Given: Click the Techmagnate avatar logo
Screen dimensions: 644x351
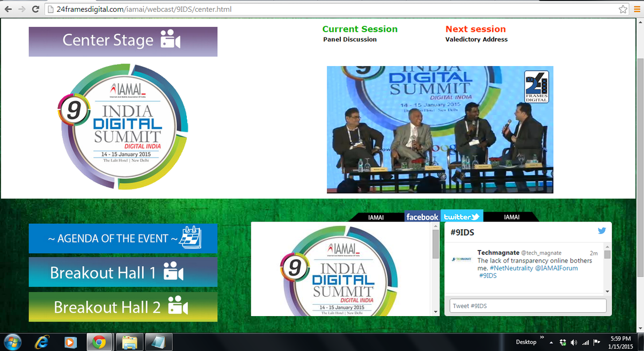Looking at the screenshot, I should coord(461,259).
